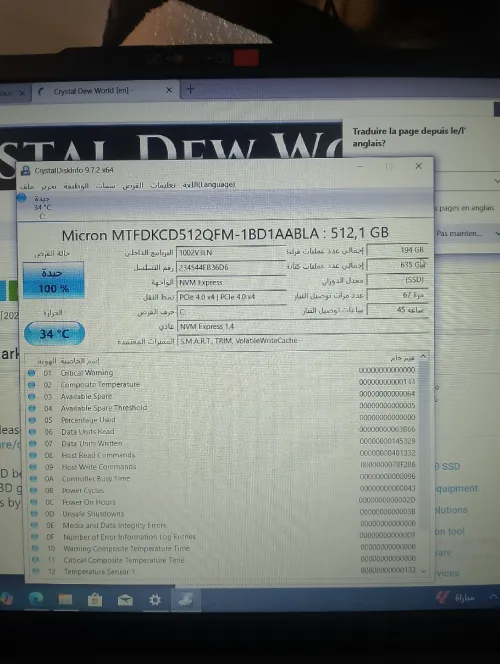500x664 pixels.
Task: Click the features field S.M.A.R.T., TRIM, VolatileWriteCache
Action: (303, 341)
